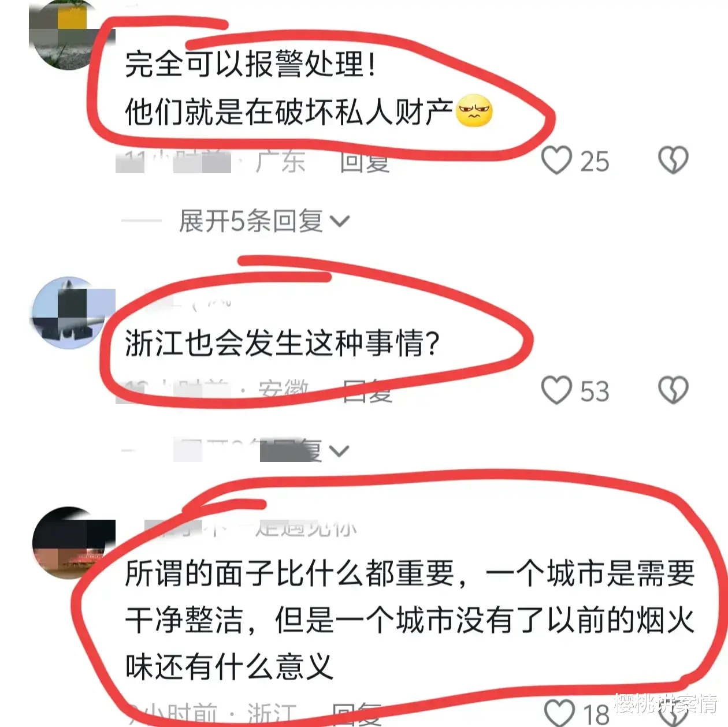Reply to the Zhejiang user's comment
Viewport: 728px width, 727px height.
click(357, 714)
